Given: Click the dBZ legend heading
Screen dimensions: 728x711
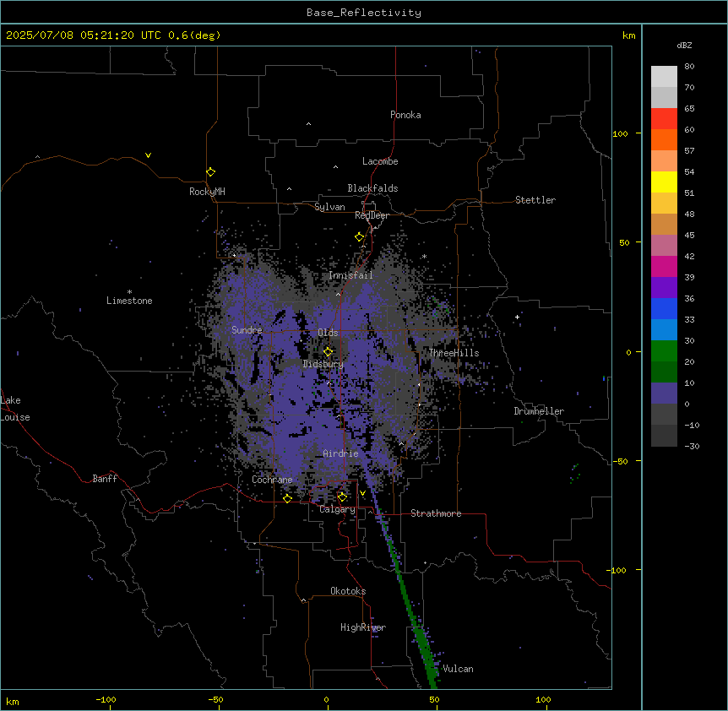Looking at the screenshot, I should [x=684, y=45].
